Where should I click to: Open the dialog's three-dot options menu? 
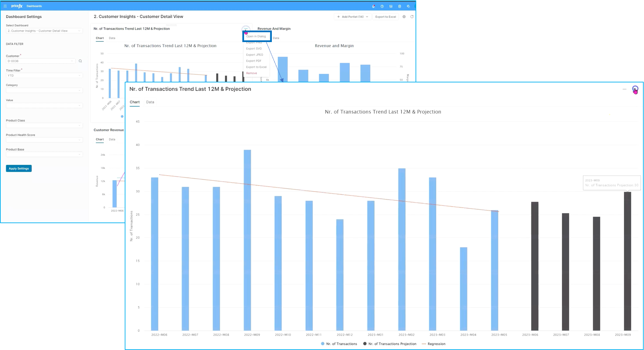(624, 89)
